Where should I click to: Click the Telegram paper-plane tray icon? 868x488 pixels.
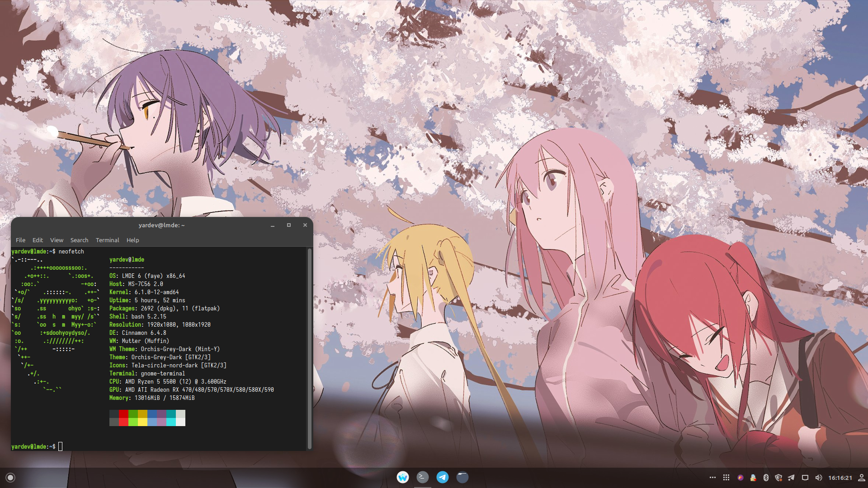click(x=791, y=478)
